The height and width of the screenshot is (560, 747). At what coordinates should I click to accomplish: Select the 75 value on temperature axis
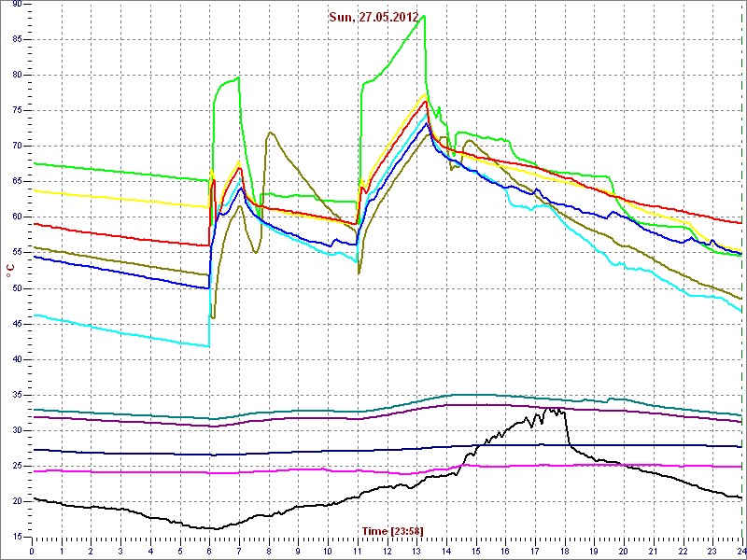tap(17, 111)
